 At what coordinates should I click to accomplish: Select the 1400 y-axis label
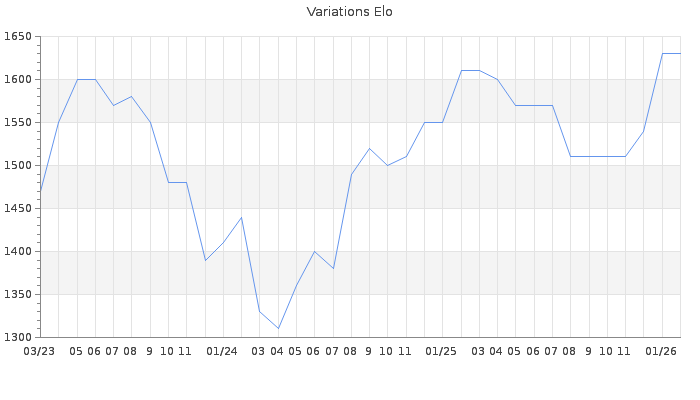tap(17, 252)
